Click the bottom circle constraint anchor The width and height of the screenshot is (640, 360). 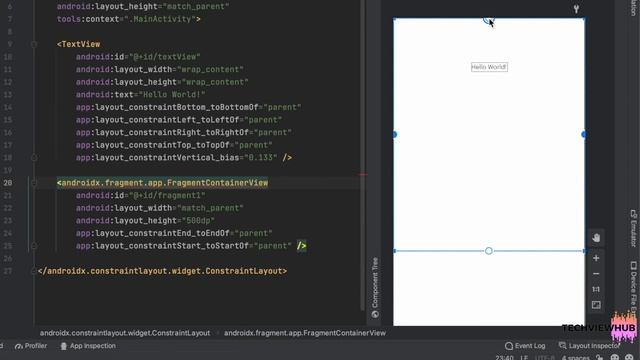(489, 251)
